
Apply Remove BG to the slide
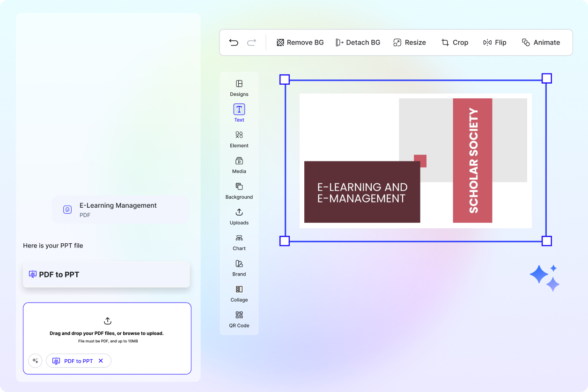pos(300,42)
